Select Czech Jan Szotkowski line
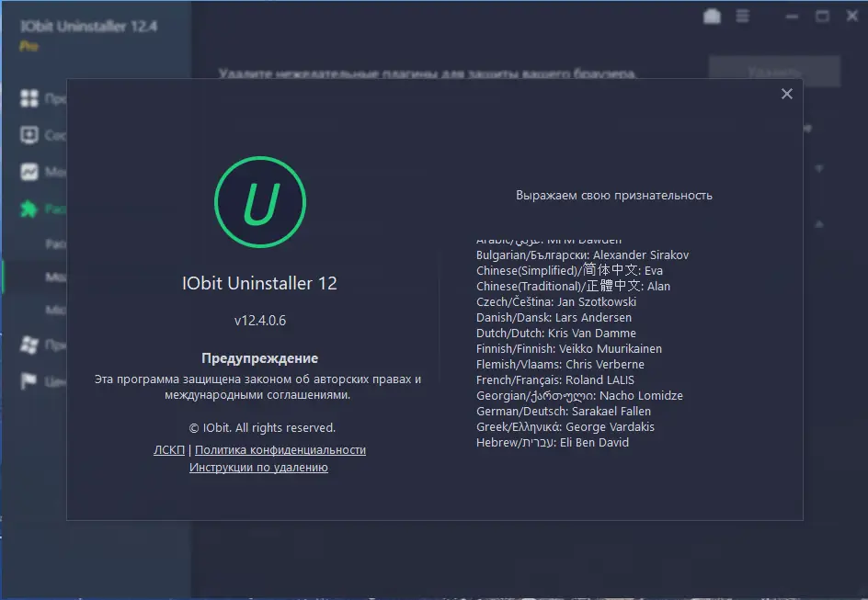The width and height of the screenshot is (868, 600). pyautogui.click(x=555, y=302)
